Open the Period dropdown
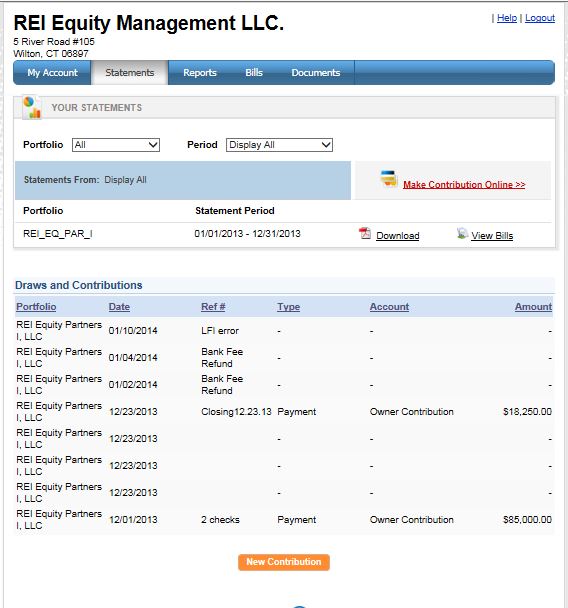The image size is (568, 608). (279, 145)
